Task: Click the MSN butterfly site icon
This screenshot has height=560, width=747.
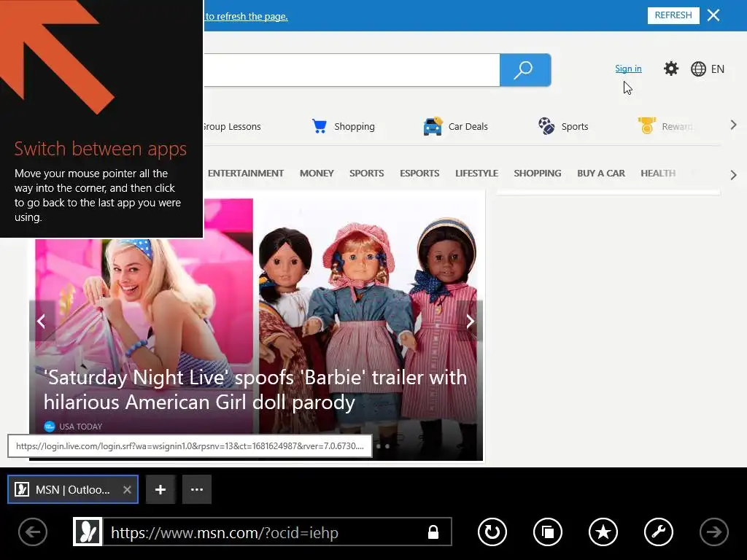Action: [88, 532]
